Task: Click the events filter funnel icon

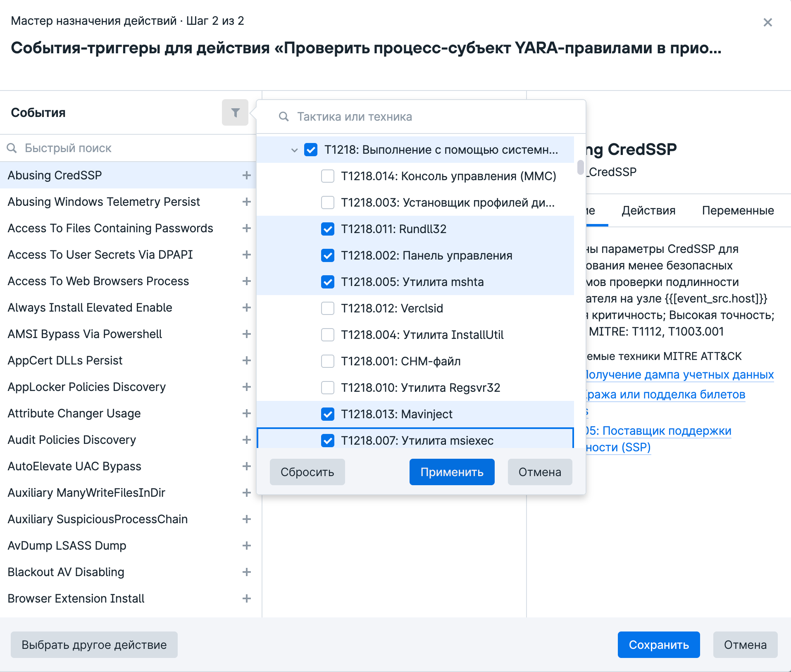Action: point(235,112)
